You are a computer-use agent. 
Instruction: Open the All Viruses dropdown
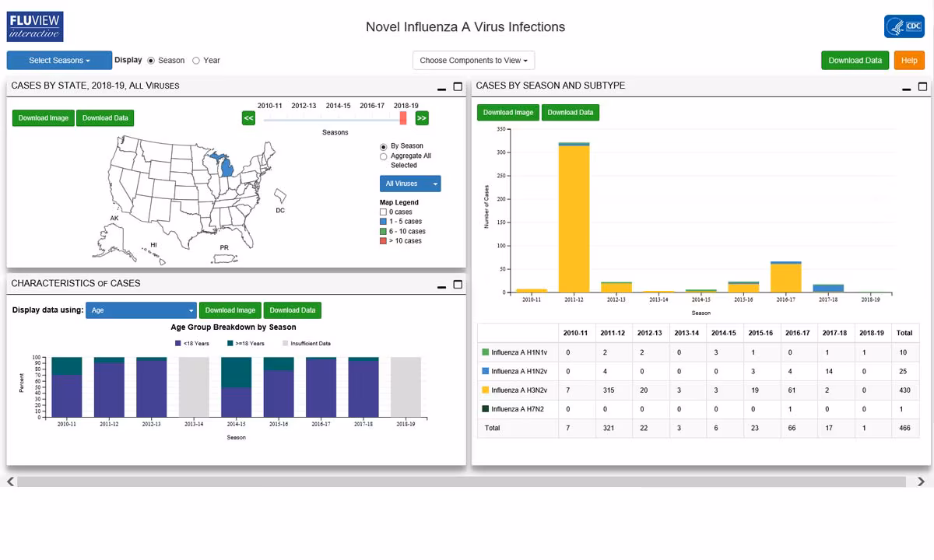coord(410,184)
